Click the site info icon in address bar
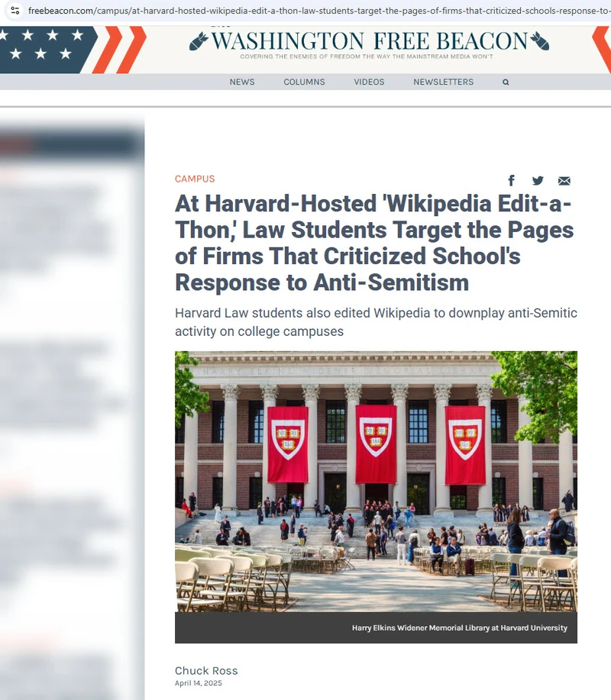The height and width of the screenshot is (700, 611). [x=15, y=10]
